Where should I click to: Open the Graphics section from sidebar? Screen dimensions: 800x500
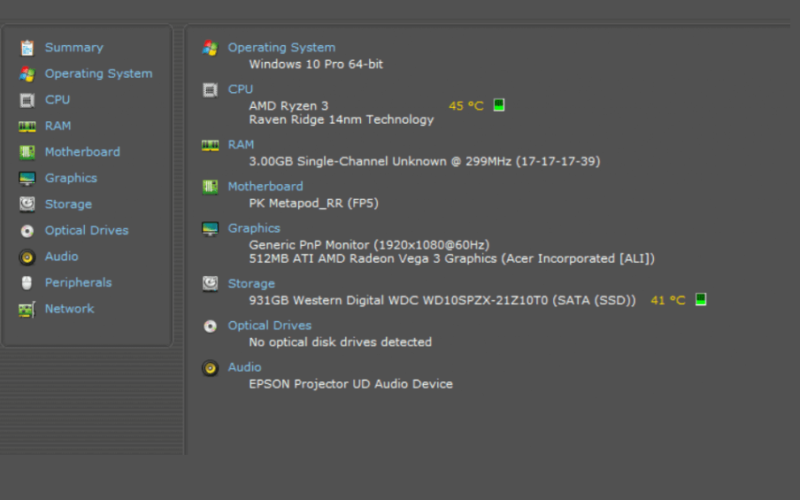click(71, 178)
